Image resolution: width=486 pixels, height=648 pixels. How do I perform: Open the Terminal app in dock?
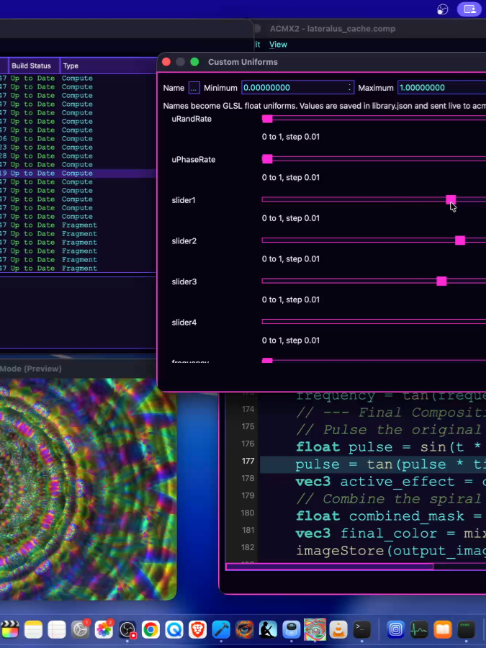point(362,629)
